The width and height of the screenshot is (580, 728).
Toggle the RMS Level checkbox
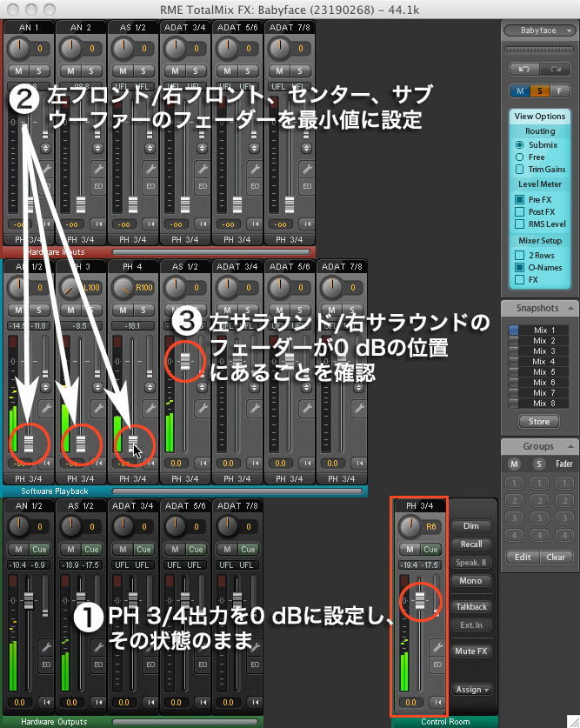[520, 224]
